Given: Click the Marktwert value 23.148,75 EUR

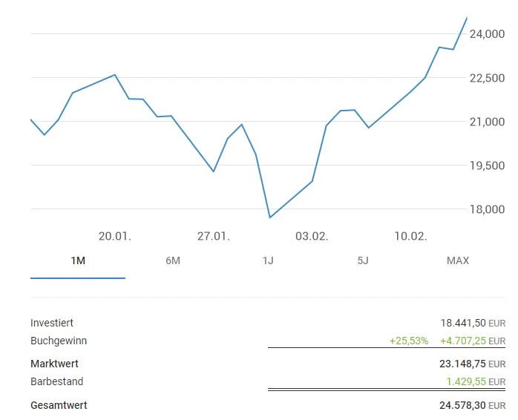Looking at the screenshot, I should [472, 364].
